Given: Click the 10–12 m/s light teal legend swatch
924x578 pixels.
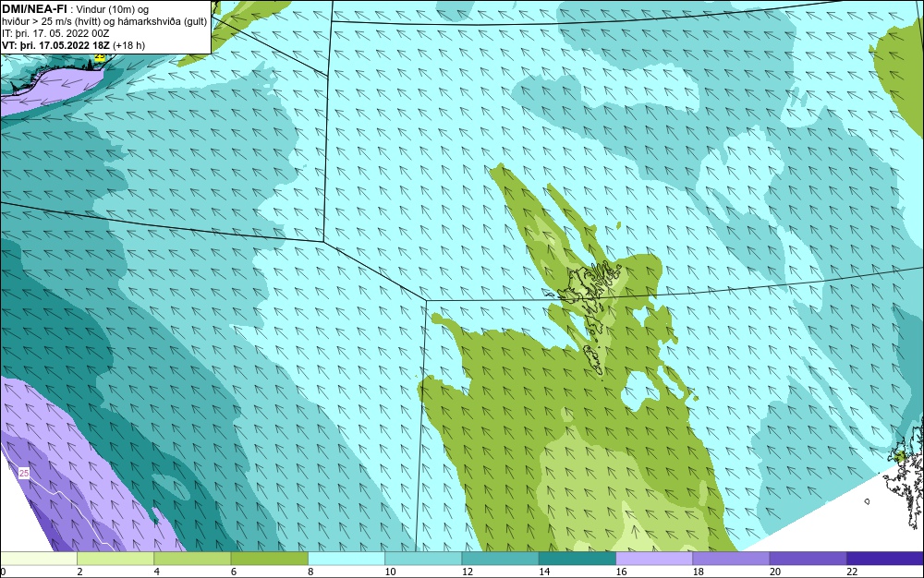Looking at the screenshot, I should pos(423,559).
